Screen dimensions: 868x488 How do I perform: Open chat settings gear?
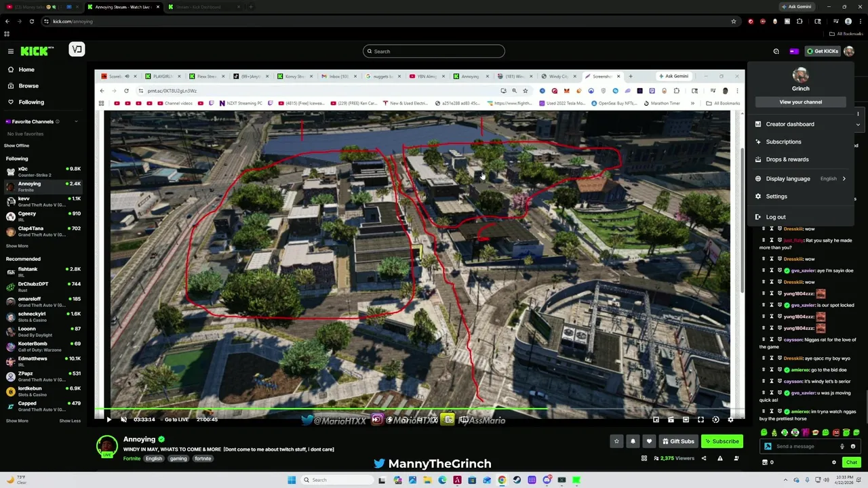834,462
